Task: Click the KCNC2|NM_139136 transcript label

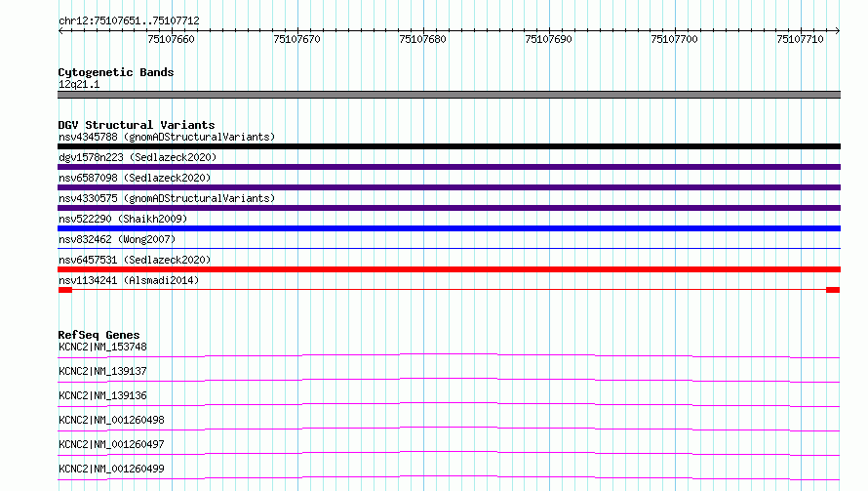Action: pos(102,395)
